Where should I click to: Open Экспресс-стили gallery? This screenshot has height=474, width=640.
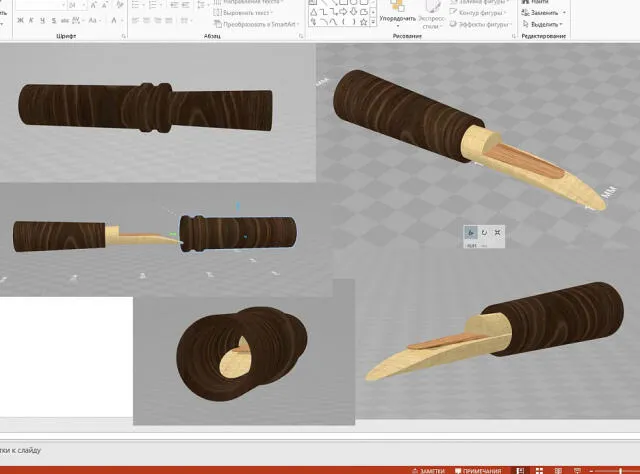click(x=431, y=16)
